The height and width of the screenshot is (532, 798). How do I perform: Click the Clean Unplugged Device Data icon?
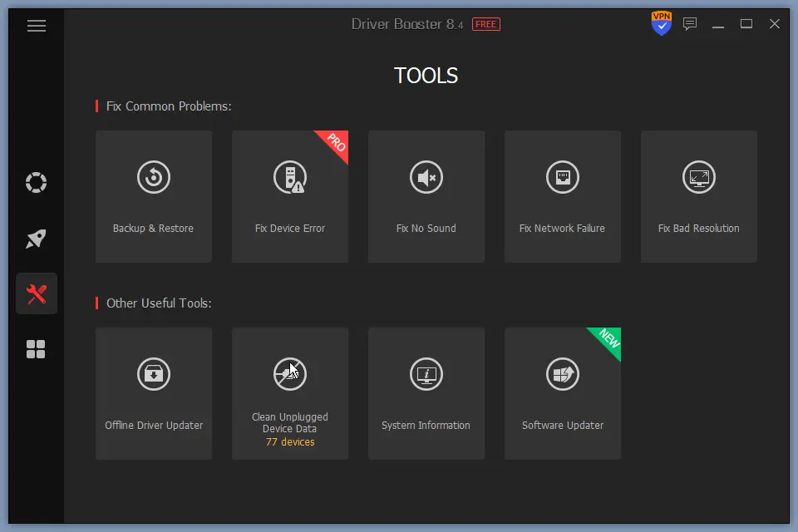290,374
